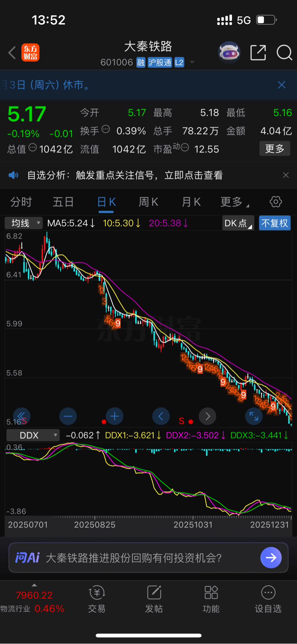Tap 10:5.30 yellow MA label
This screenshot has width=297, height=644.
[122, 223]
